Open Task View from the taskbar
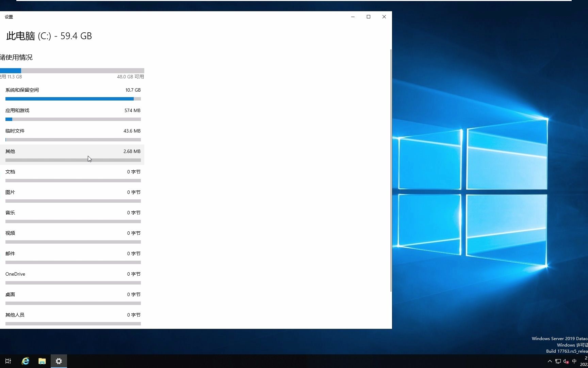588x368 pixels. pos(8,361)
